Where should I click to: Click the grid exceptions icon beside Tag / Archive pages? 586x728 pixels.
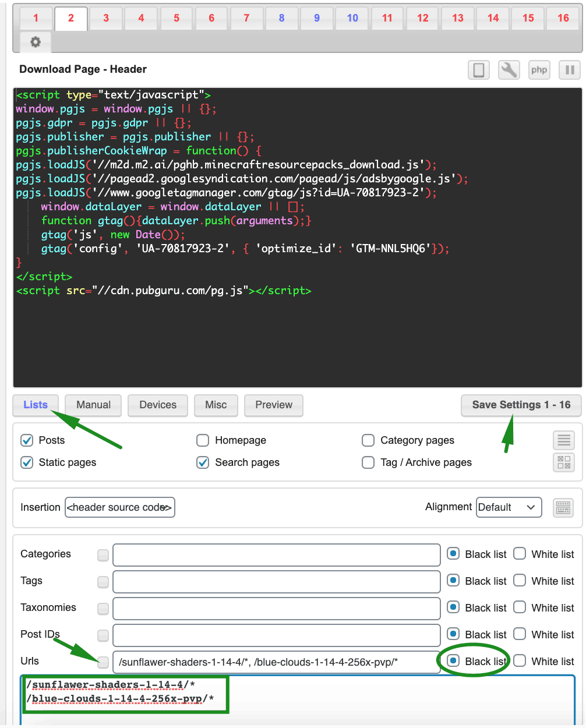point(564,462)
